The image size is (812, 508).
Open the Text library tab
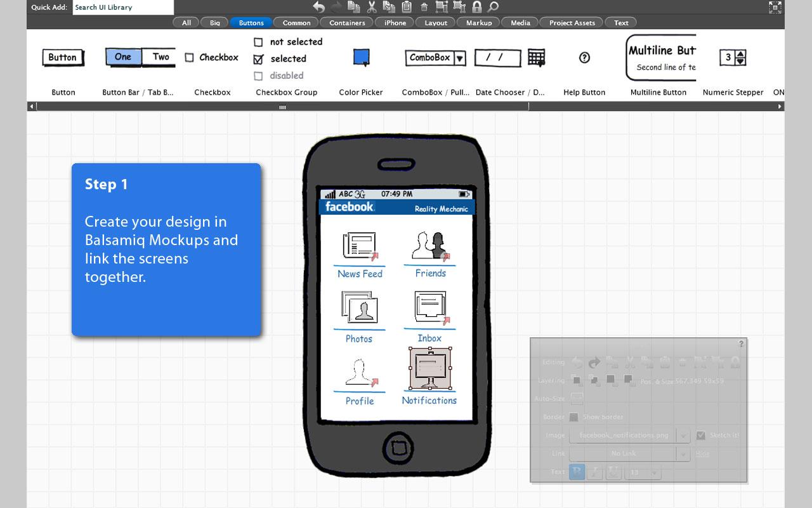point(621,23)
